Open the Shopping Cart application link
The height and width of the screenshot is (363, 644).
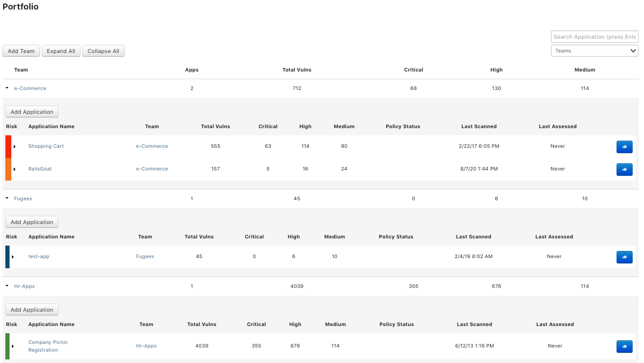click(46, 147)
